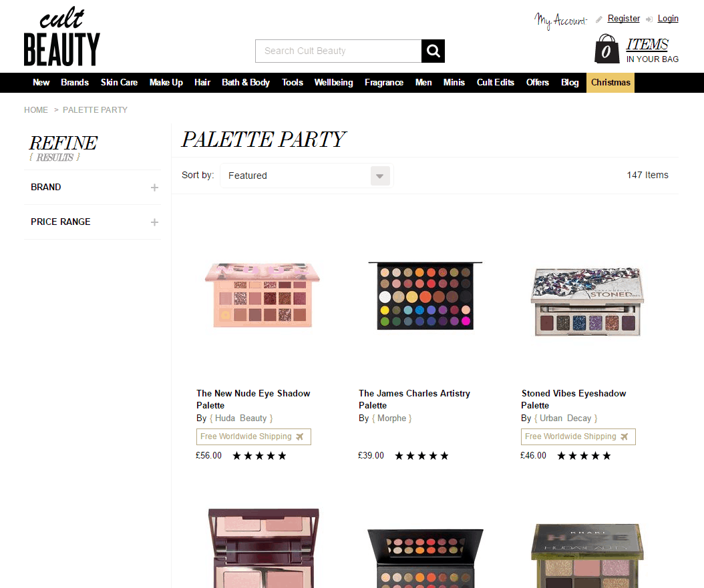Click the BRAND filter heading

click(x=46, y=188)
